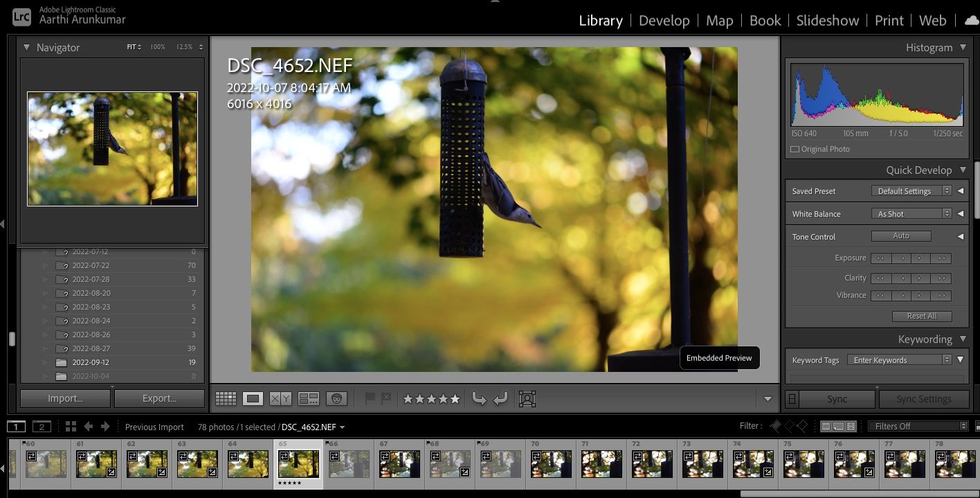Image resolution: width=980 pixels, height=498 pixels.
Task: Switch to Web module
Action: coord(933,21)
